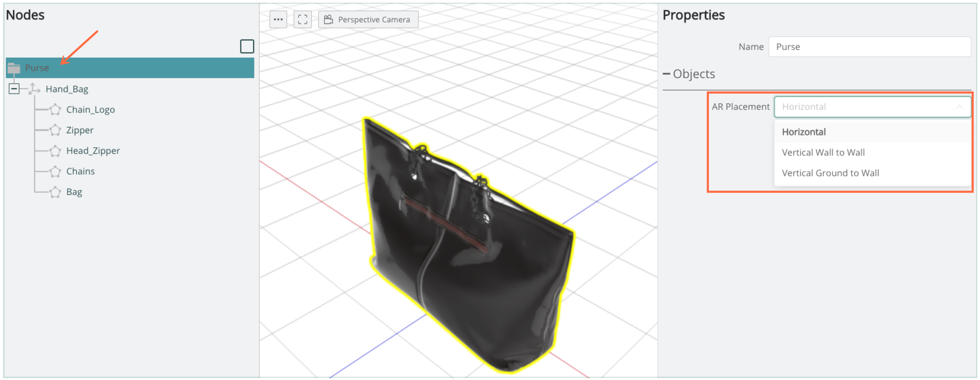Click the Chains mesh icon
The width and height of the screenshot is (980, 380).
55,171
